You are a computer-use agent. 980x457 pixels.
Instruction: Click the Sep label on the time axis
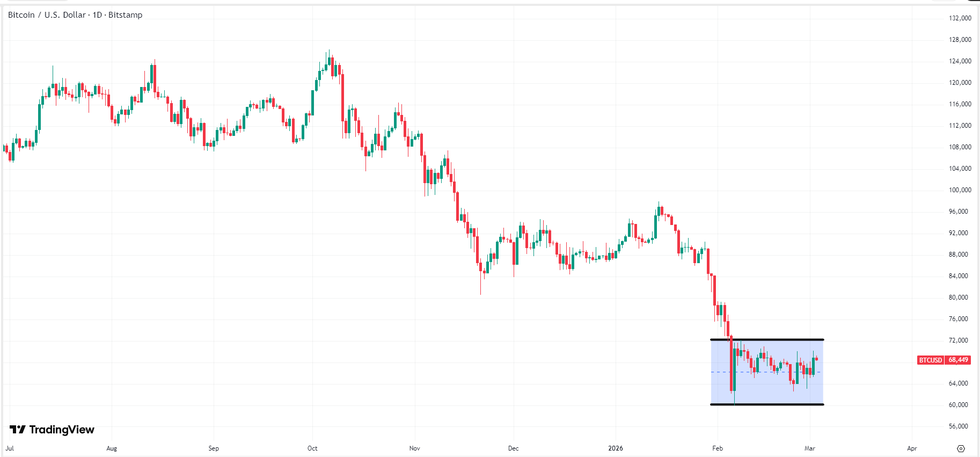point(214,448)
